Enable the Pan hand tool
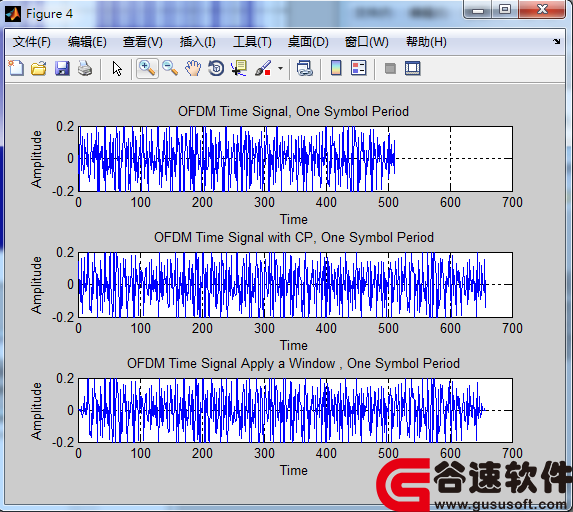The height and width of the screenshot is (512, 573). (193, 68)
